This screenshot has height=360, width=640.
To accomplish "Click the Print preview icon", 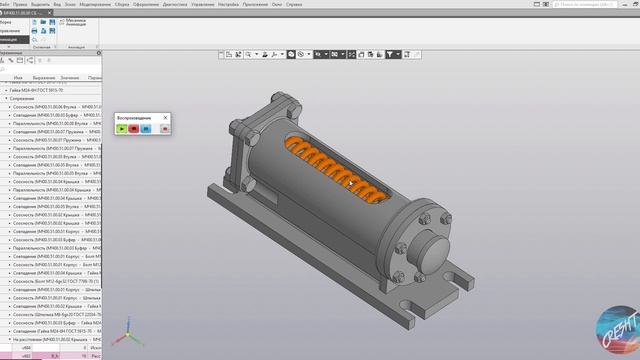I will tap(43, 31).
